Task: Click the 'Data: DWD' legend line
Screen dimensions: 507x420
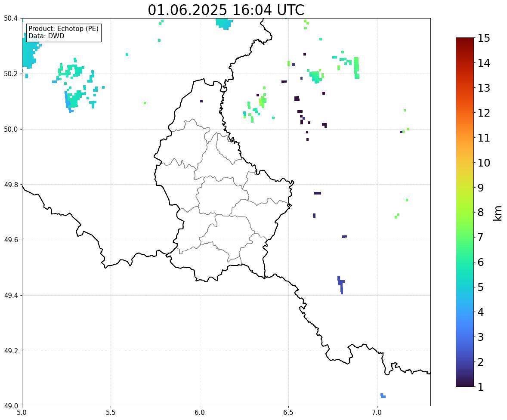Action: pyautogui.click(x=46, y=36)
